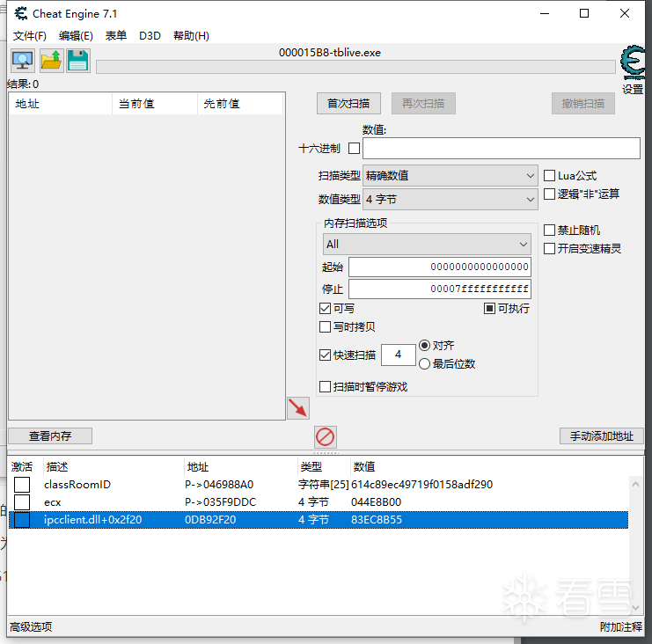Click the 数值 value input field

(501, 149)
